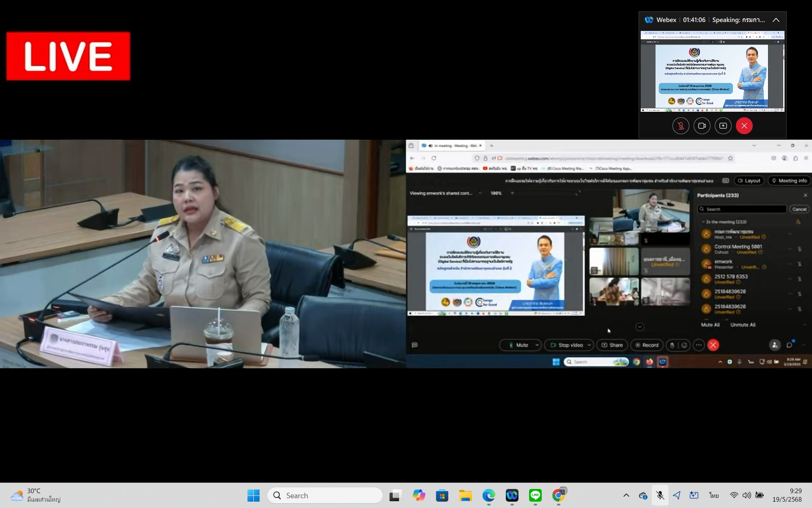
Task: Expand the Stop video dropdown chevron
Action: coord(589,345)
